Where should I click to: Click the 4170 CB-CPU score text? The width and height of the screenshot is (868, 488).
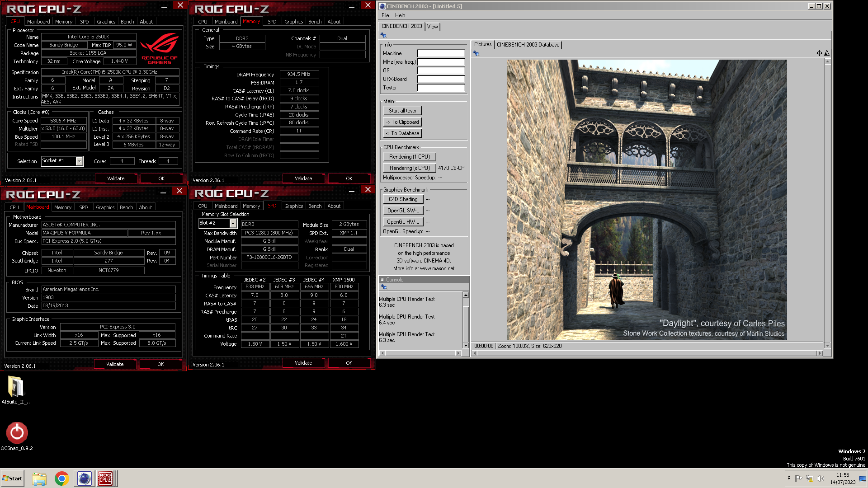452,168
